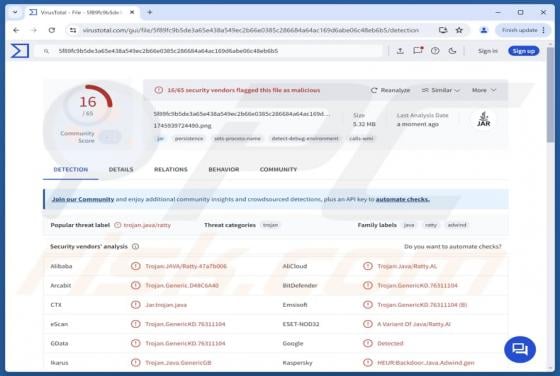Reload the page in browser toolbar
Viewport: 560px width, 376px height.
coord(52,30)
